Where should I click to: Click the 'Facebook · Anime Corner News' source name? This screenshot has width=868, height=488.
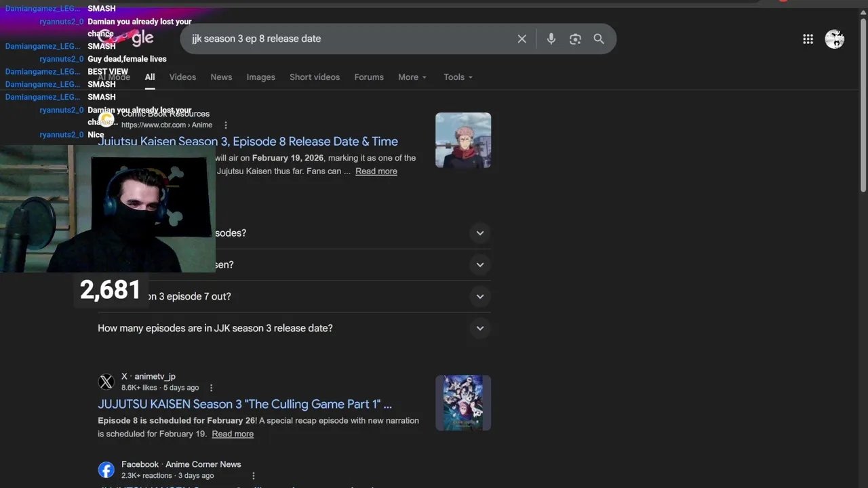point(181,464)
